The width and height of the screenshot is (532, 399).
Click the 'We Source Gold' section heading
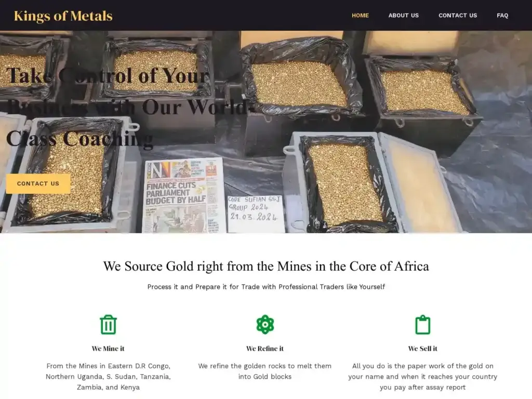(x=266, y=266)
